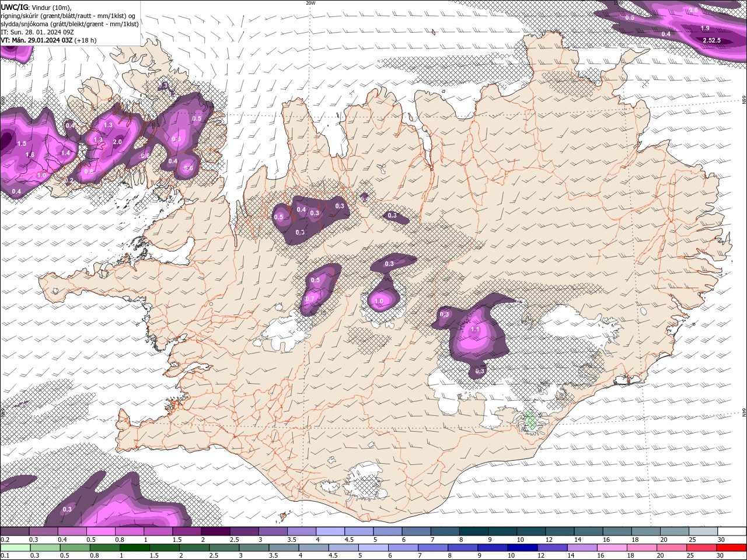Click the 1.0 value in central Iceland's white-ringed cell
This screenshot has width=747, height=560.
[379, 302]
